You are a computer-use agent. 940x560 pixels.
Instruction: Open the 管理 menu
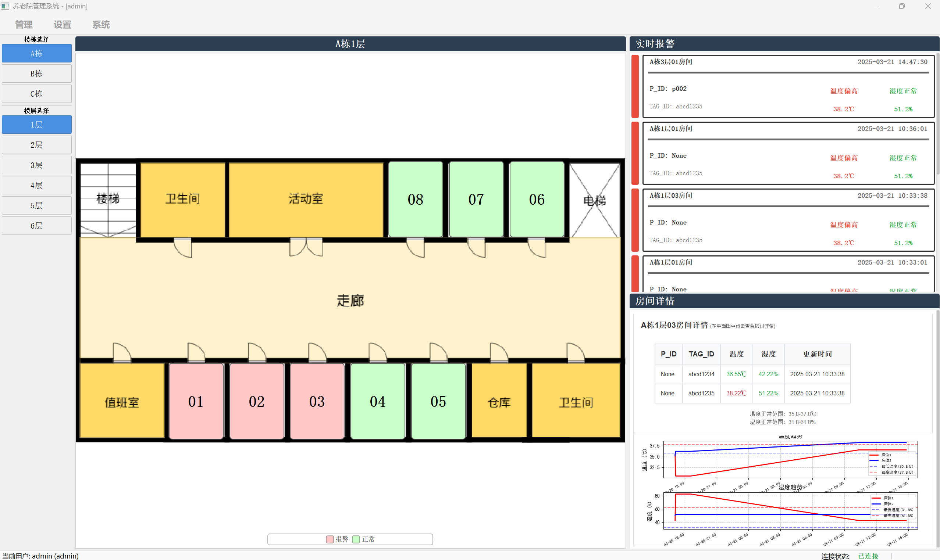click(x=24, y=25)
